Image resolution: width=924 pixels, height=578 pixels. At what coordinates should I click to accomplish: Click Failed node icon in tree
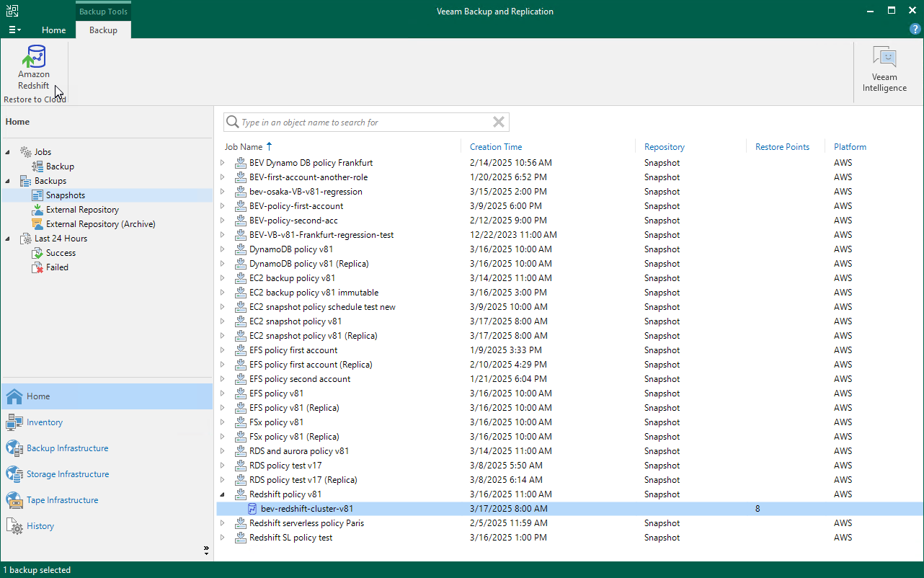37,267
